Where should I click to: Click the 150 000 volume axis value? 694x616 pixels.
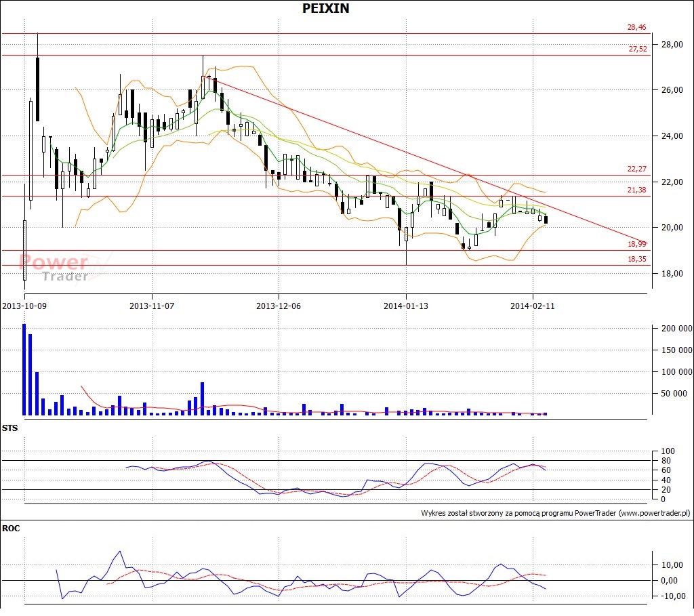[x=677, y=350]
